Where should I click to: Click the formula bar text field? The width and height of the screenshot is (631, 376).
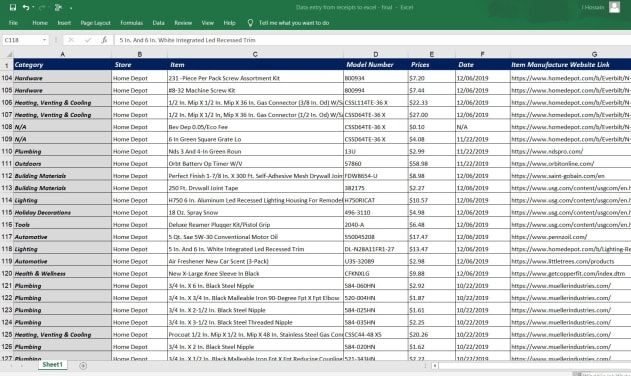tap(372, 40)
